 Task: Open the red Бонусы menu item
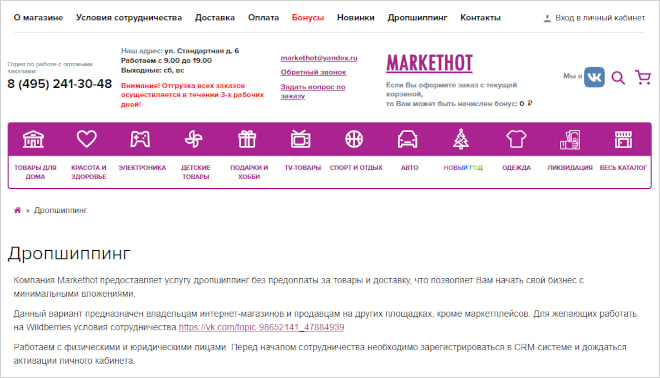coord(308,18)
